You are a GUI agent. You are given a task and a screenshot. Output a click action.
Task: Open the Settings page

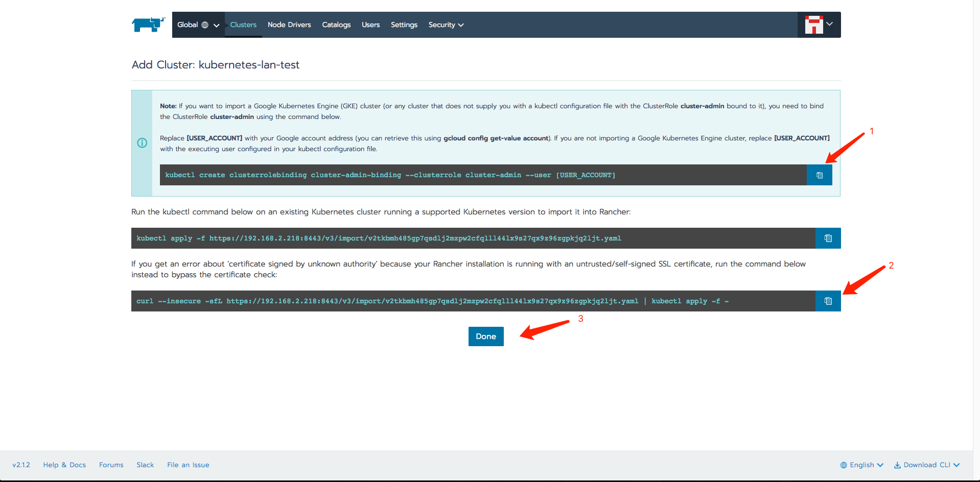coord(404,25)
